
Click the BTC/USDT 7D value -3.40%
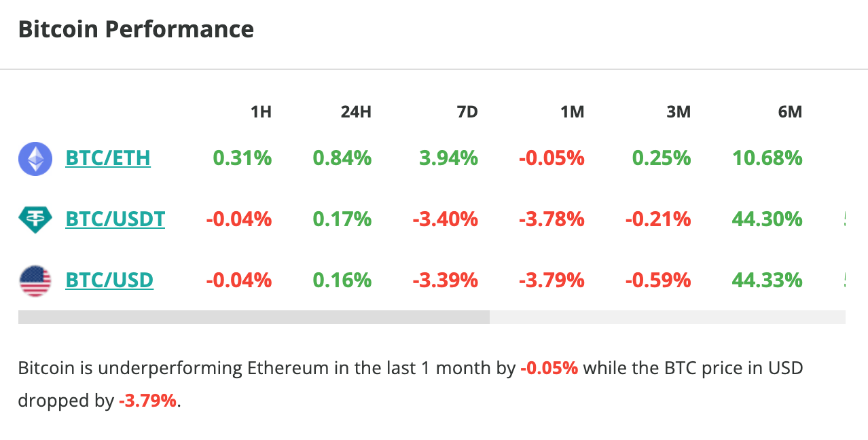point(445,219)
